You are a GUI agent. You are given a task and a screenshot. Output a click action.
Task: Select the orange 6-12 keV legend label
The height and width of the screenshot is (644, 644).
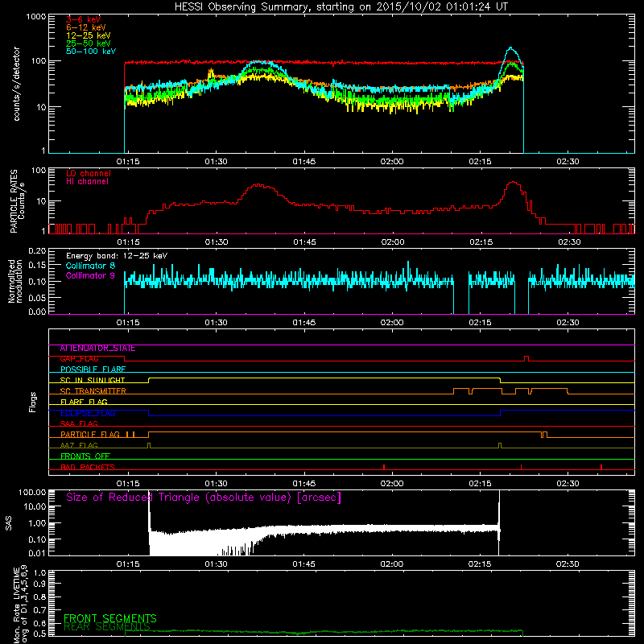coord(86,27)
